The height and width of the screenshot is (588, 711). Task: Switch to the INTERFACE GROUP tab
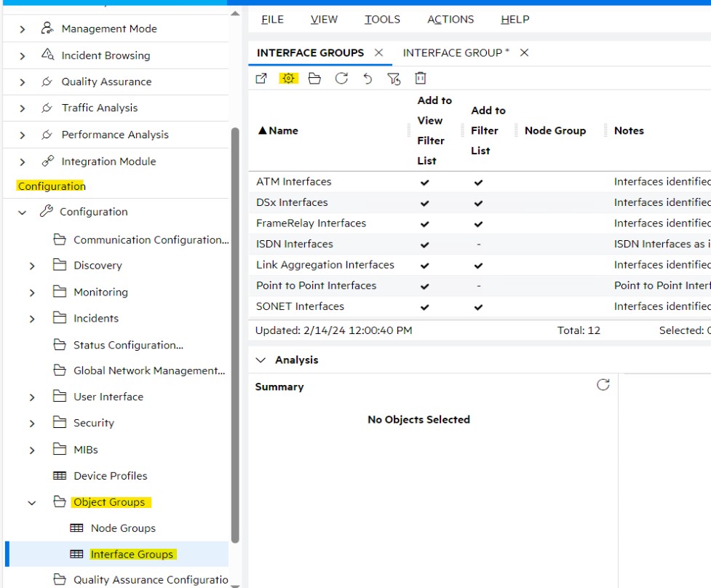tap(455, 52)
